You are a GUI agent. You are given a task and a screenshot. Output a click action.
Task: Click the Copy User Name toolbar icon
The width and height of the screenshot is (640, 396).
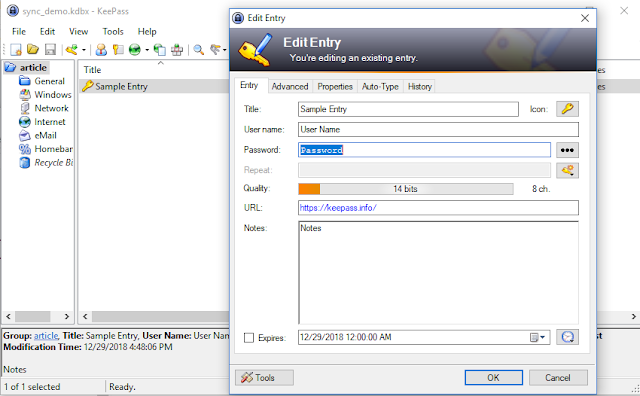(101, 50)
